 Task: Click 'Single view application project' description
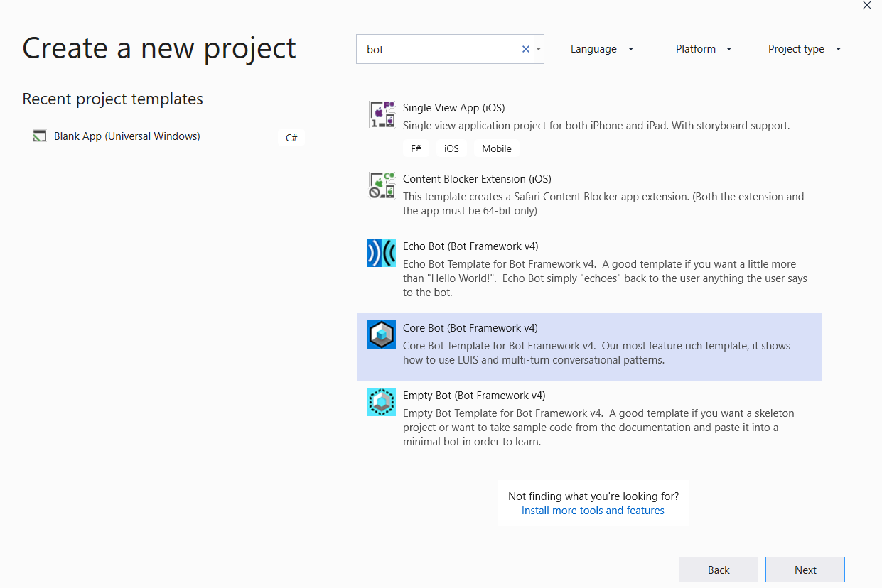596,126
